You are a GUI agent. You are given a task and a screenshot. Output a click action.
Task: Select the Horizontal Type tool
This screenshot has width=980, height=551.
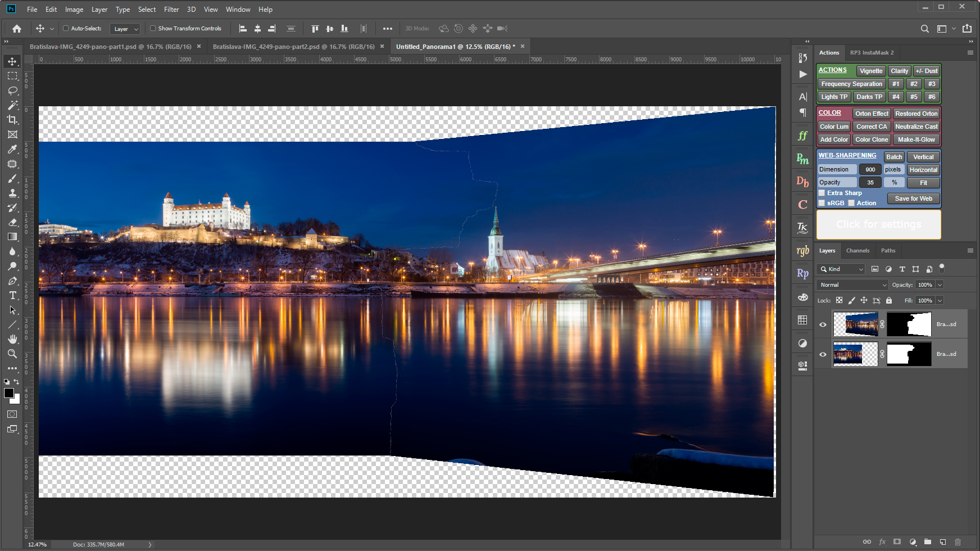[12, 295]
